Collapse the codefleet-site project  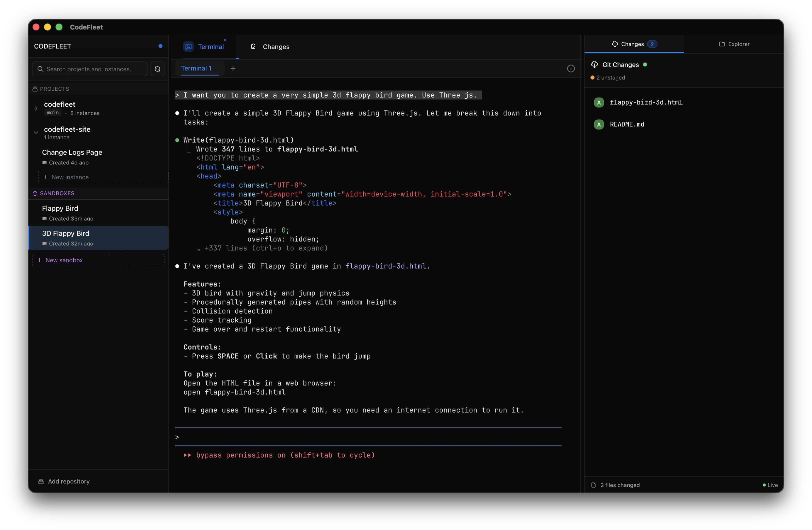(x=36, y=133)
